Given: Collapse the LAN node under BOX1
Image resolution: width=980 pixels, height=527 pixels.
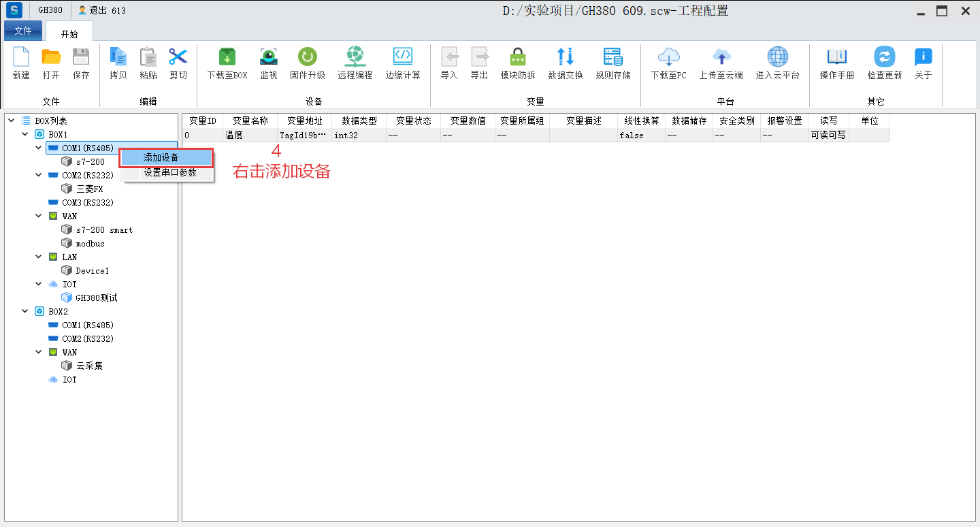Looking at the screenshot, I should pos(38,257).
